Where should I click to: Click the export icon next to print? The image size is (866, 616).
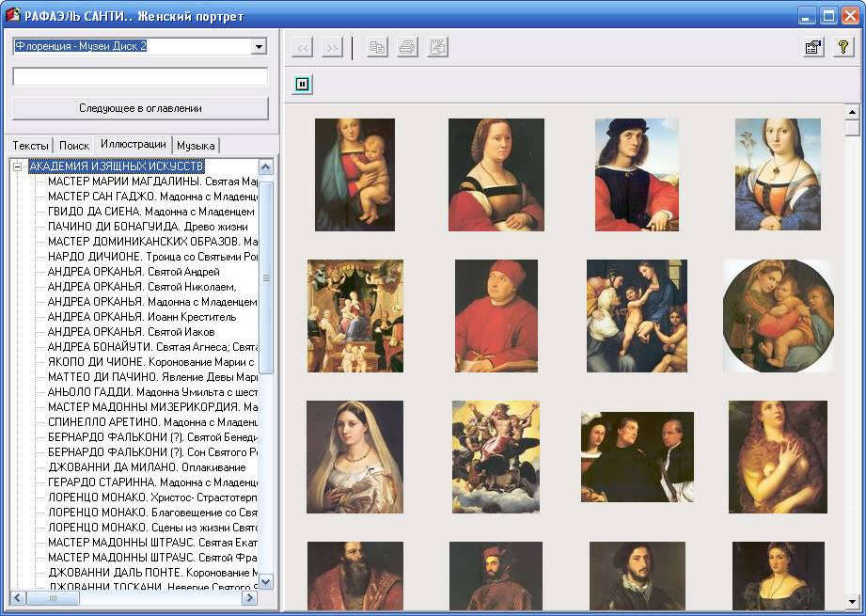click(437, 48)
